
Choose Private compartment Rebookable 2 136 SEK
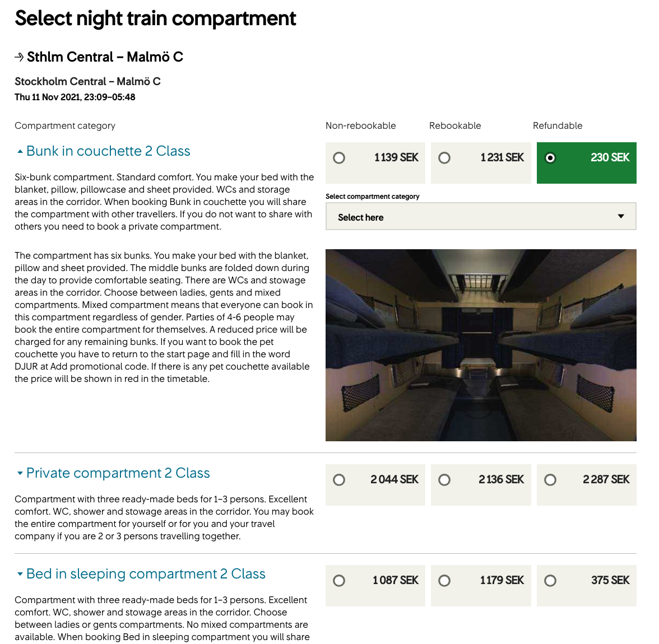[444, 480]
